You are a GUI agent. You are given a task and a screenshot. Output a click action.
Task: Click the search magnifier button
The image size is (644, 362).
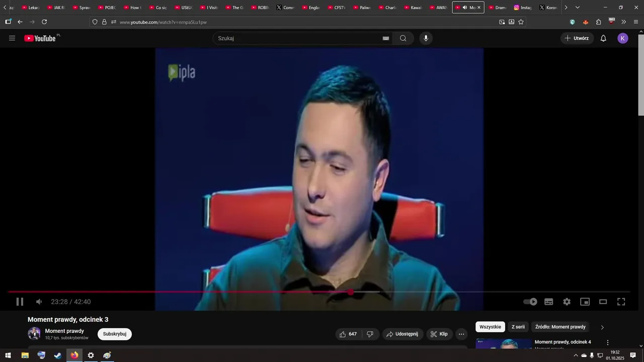coord(403,38)
